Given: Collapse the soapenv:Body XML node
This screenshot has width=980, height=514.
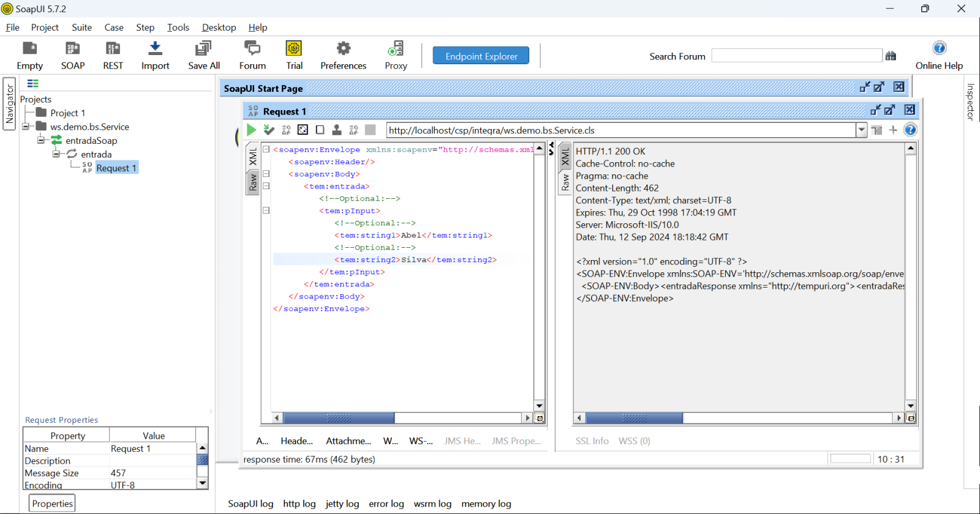Looking at the screenshot, I should click(x=266, y=174).
